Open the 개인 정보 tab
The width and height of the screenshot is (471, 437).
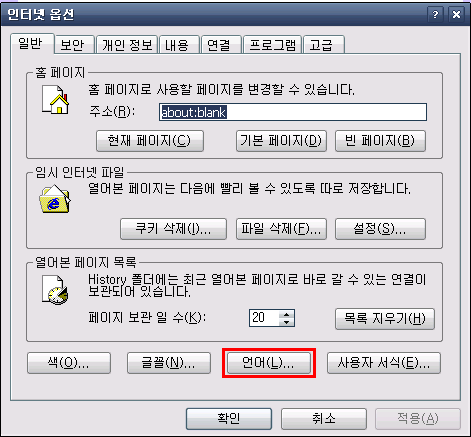pyautogui.click(x=127, y=45)
